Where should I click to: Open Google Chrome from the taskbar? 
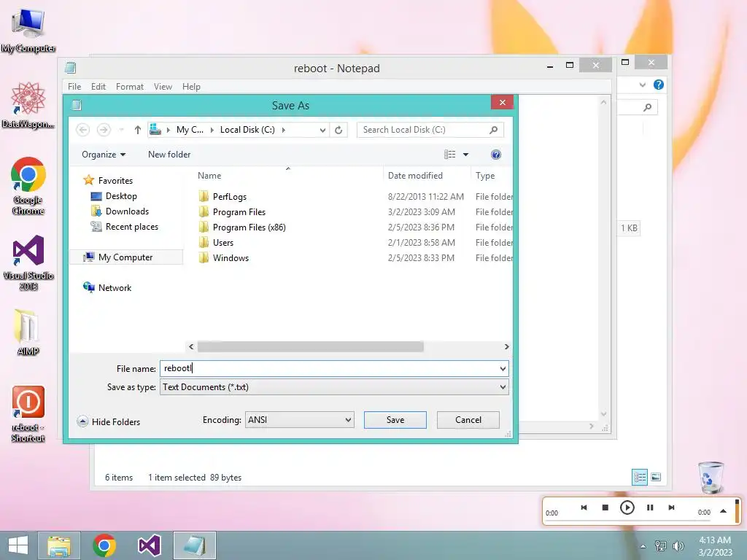click(104, 545)
